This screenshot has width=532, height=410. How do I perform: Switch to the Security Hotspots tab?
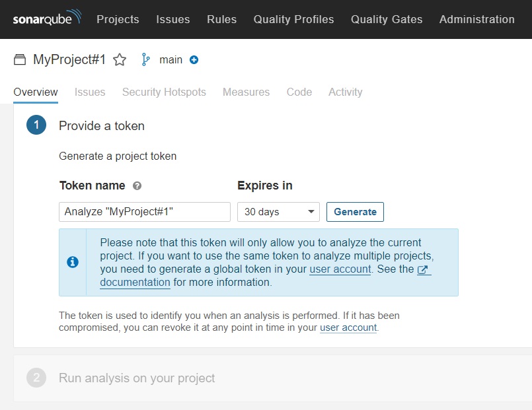click(x=164, y=92)
